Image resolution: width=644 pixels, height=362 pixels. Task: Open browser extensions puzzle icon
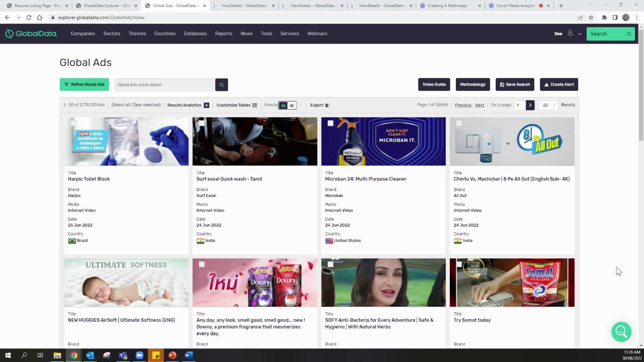coord(604,17)
